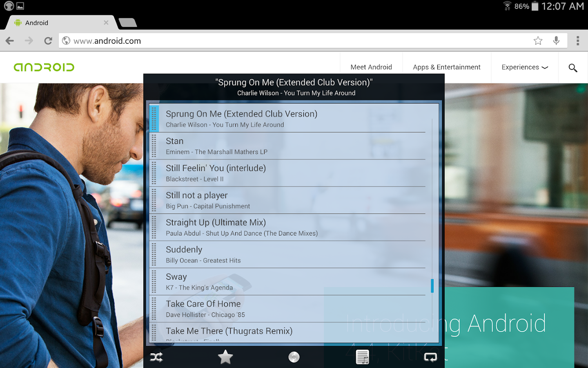The height and width of the screenshot is (368, 588).
Task: Open the disc album icon in player
Action: [294, 357]
